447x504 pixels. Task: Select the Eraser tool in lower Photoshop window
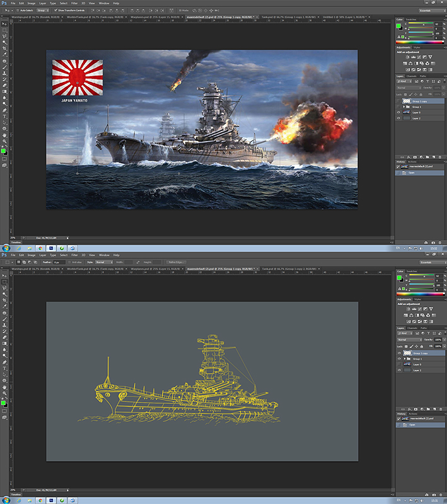pos(4,337)
